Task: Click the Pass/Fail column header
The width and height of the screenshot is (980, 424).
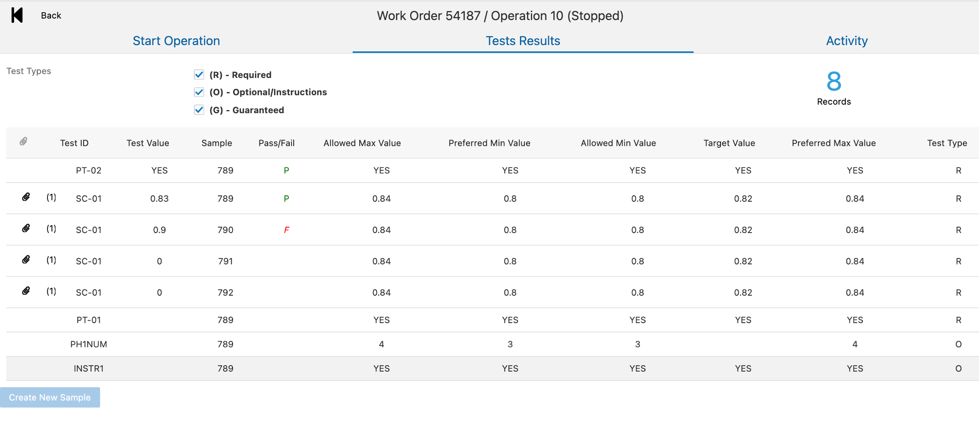Action: tap(276, 143)
